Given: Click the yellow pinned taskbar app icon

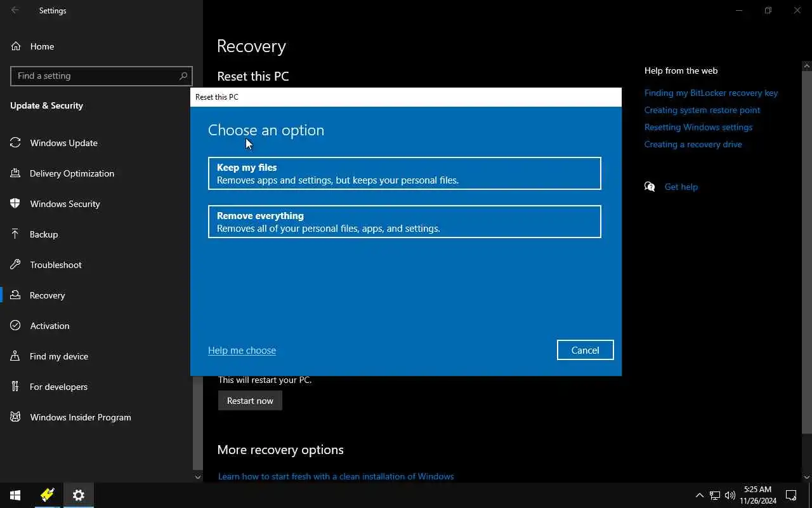Looking at the screenshot, I should pyautogui.click(x=47, y=495).
